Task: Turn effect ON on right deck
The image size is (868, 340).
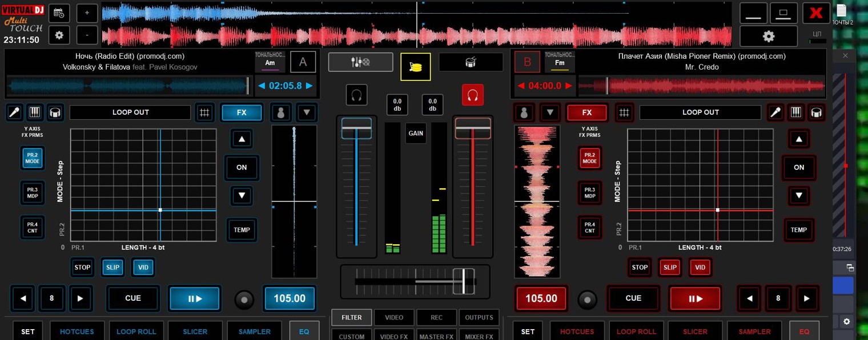Action: [x=799, y=167]
